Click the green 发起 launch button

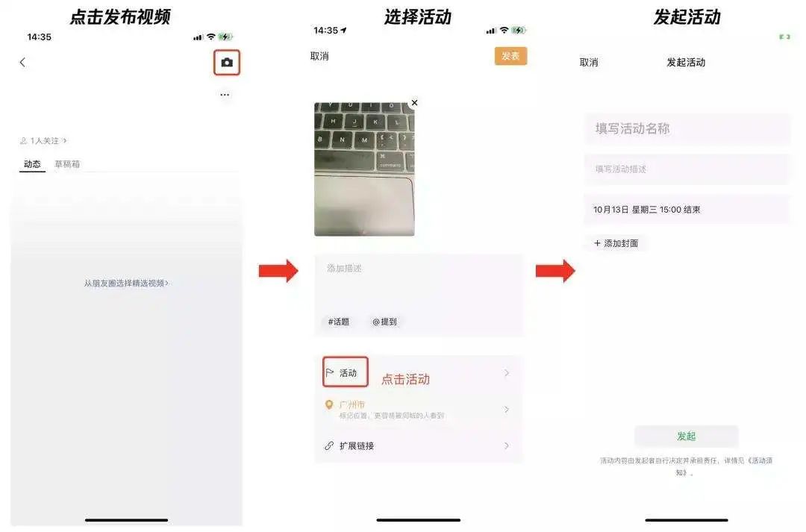click(687, 436)
